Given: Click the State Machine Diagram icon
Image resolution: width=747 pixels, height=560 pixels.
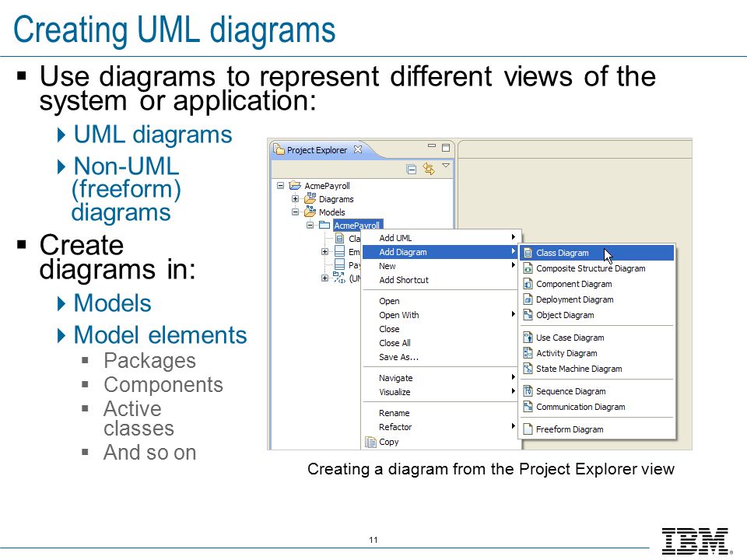Looking at the screenshot, I should click(x=528, y=369).
